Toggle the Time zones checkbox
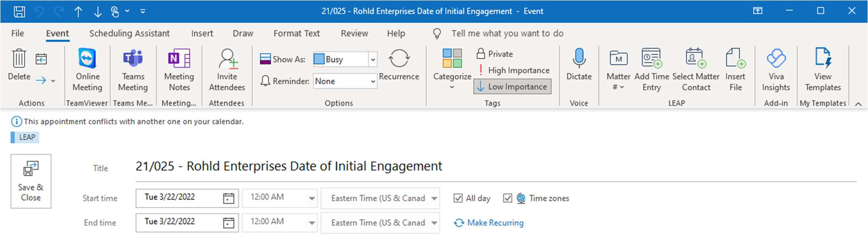 click(507, 198)
